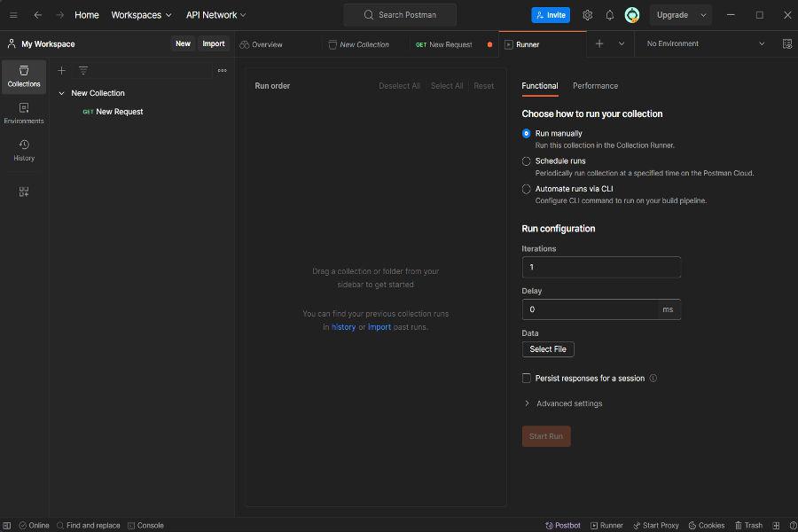Click My Workspace title

tap(48, 44)
